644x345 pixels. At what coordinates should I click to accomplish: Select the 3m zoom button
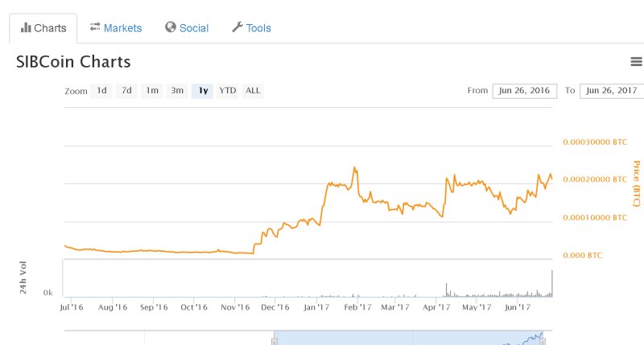(x=177, y=91)
